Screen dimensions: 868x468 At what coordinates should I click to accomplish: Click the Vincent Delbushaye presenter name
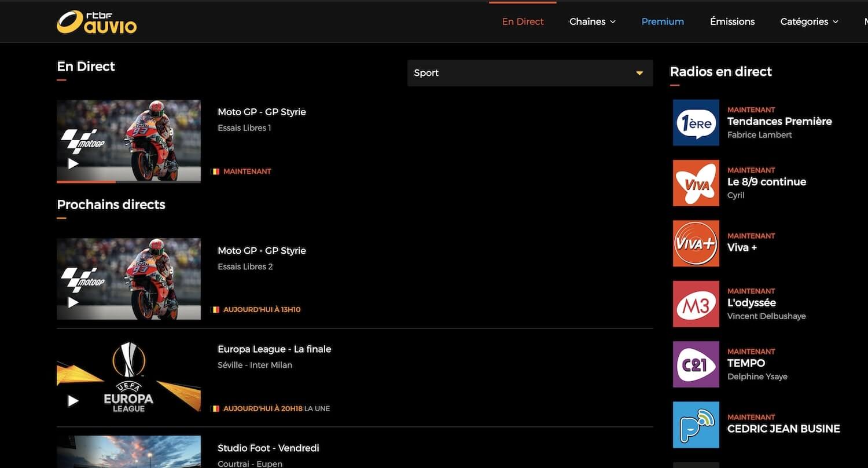[767, 316]
